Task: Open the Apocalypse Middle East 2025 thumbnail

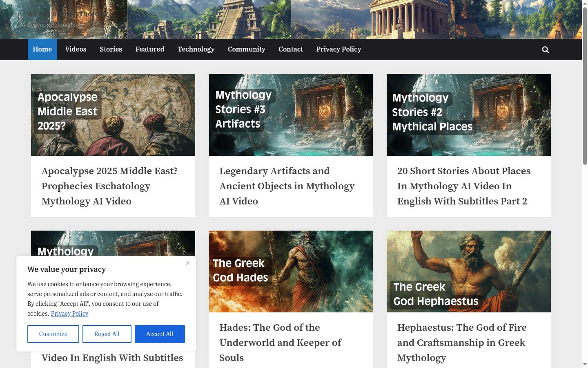Action: 113,115
